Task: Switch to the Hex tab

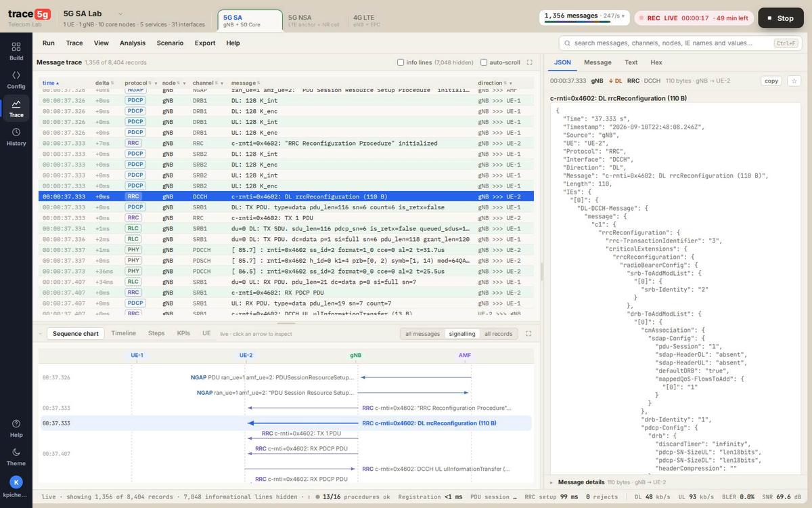Action: coord(656,62)
